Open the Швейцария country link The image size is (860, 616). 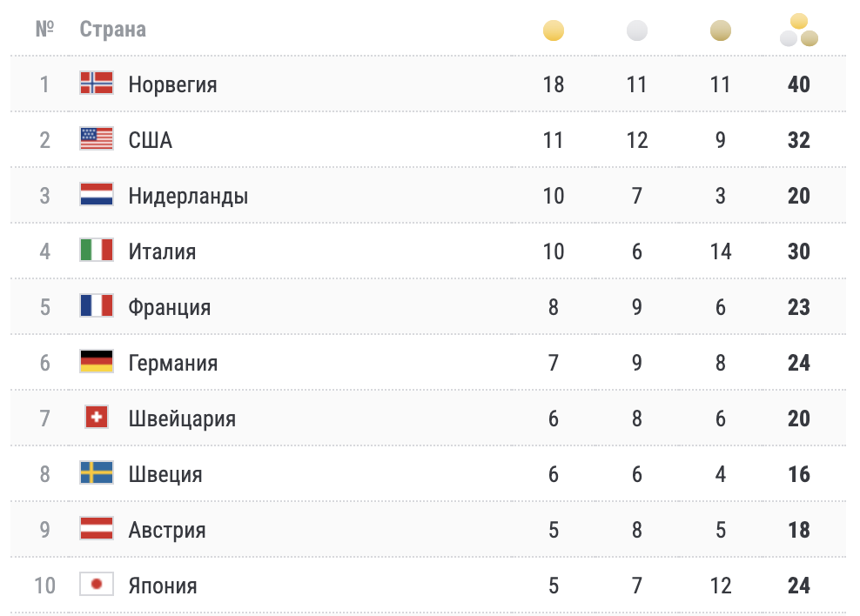pyautogui.click(x=182, y=418)
